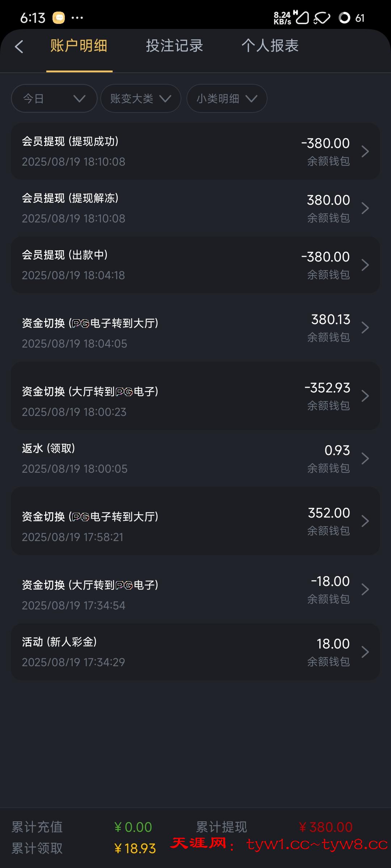The image size is (391, 868).
Task: Tap chevron for -18.00 transfer row
Action: click(365, 590)
